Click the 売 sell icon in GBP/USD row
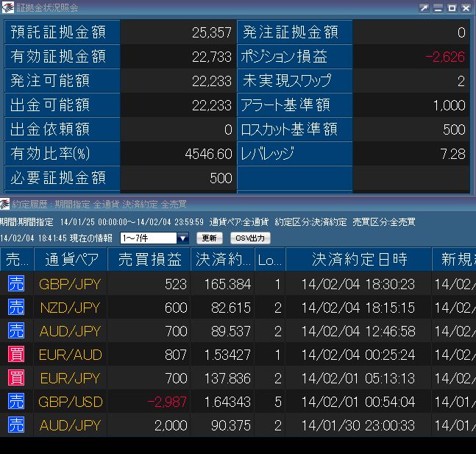The image size is (476, 454). (16, 401)
